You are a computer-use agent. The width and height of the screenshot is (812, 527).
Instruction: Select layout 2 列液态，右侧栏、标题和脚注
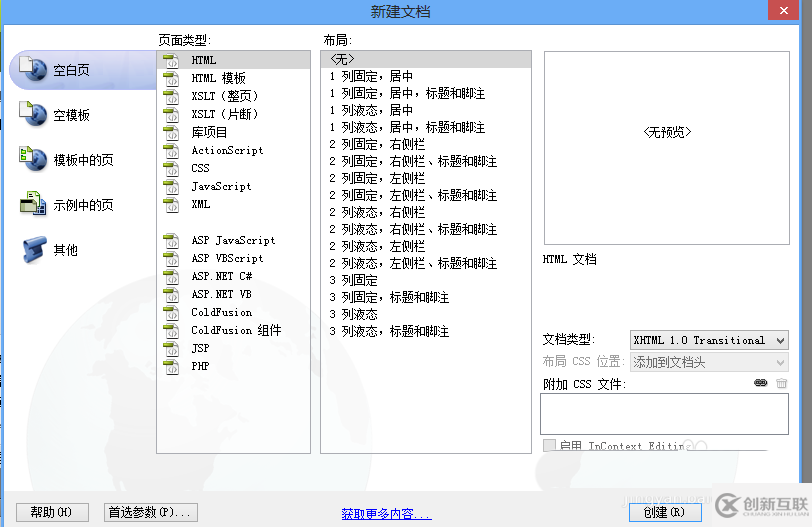click(x=426, y=229)
